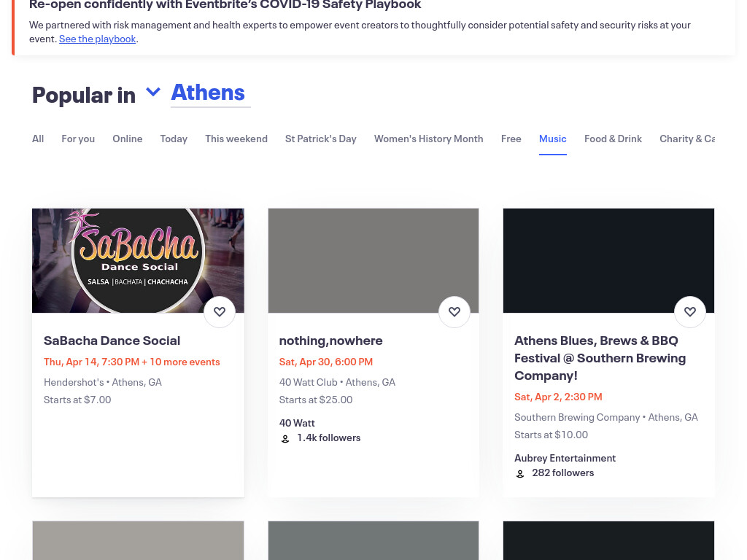Viewport: 747px width, 560px height.
Task: Save the Athens Blues, Brews & BBQ Festival
Action: tap(690, 312)
